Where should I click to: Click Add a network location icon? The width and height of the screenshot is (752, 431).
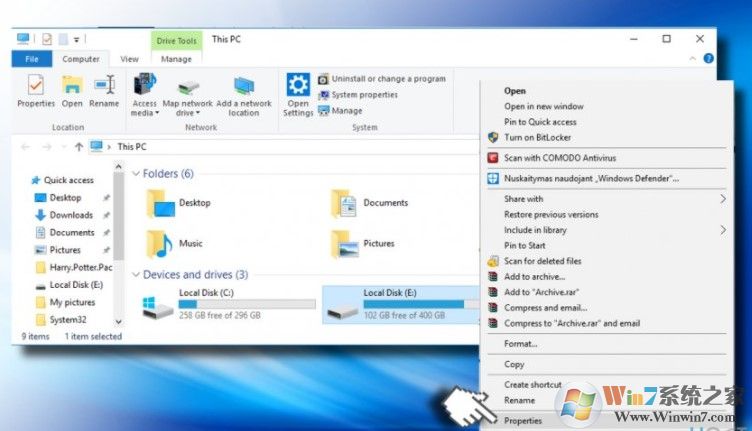pyautogui.click(x=243, y=93)
